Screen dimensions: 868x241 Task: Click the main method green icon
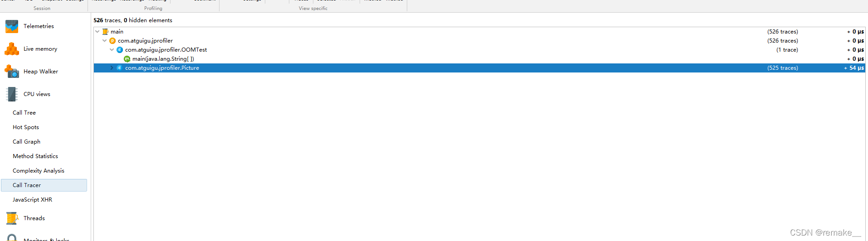[x=127, y=59]
